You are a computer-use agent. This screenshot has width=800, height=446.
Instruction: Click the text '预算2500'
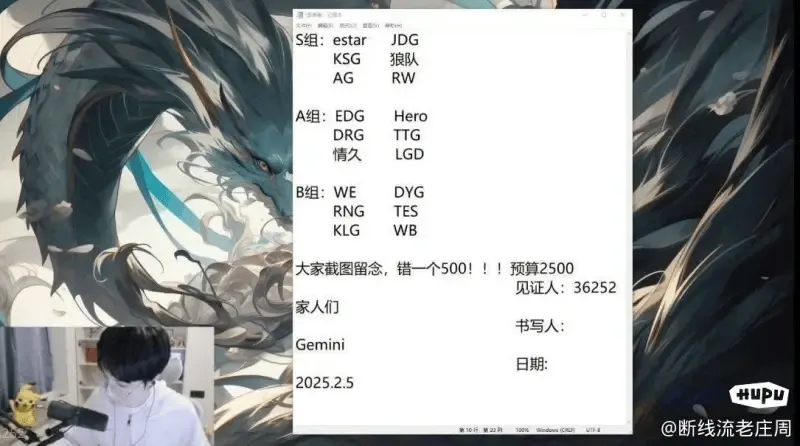[542, 268]
